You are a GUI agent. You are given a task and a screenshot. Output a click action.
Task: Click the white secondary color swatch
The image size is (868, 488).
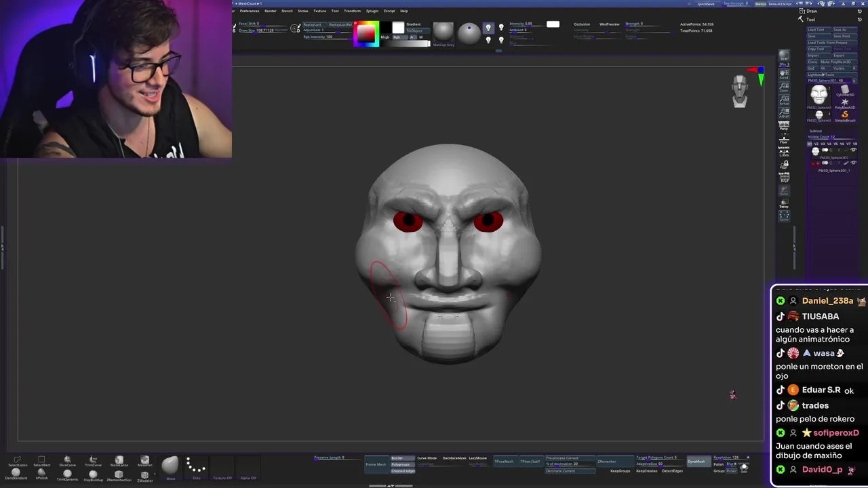coord(398,28)
